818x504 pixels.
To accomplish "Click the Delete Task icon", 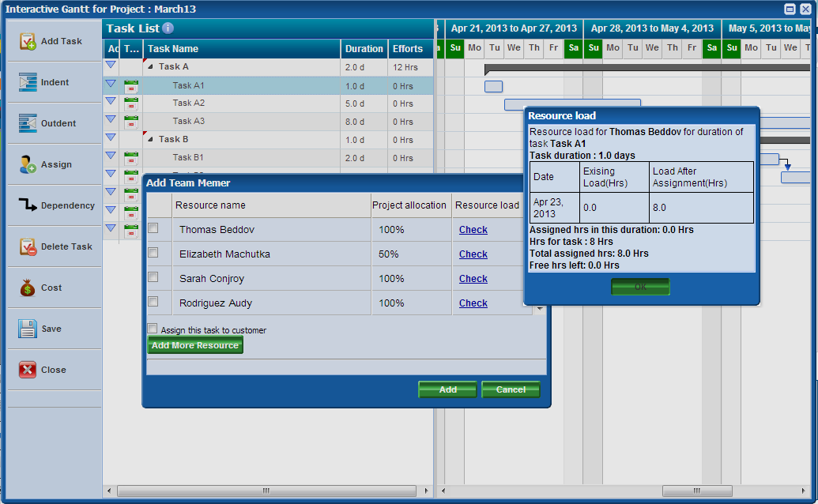I will point(28,247).
